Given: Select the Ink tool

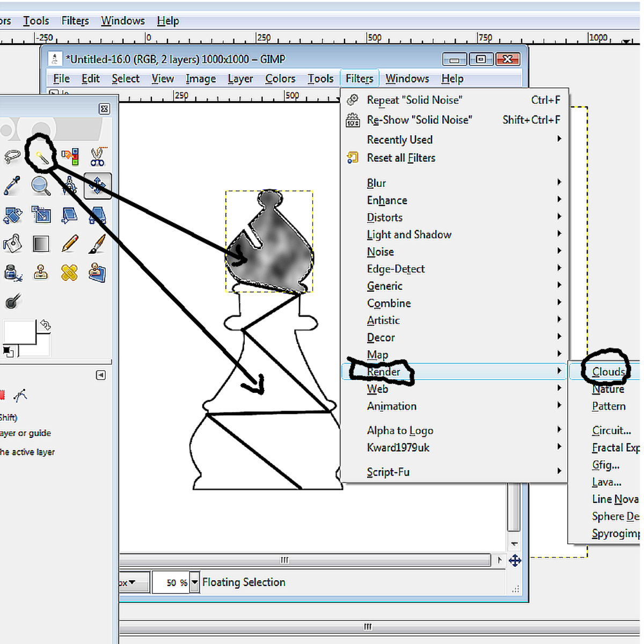Looking at the screenshot, I should tap(12, 273).
